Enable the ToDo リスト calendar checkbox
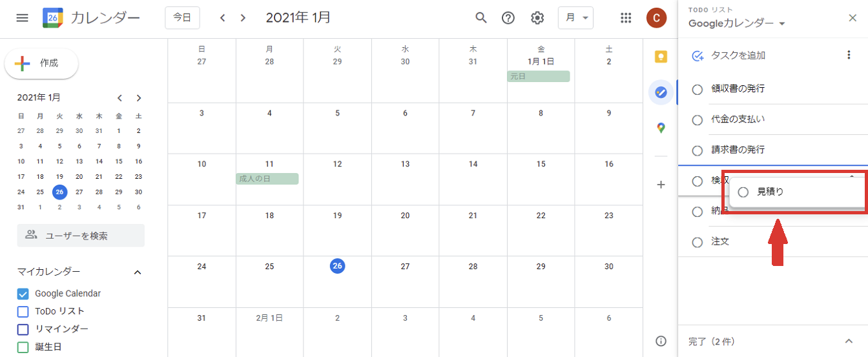868x357 pixels. (23, 312)
